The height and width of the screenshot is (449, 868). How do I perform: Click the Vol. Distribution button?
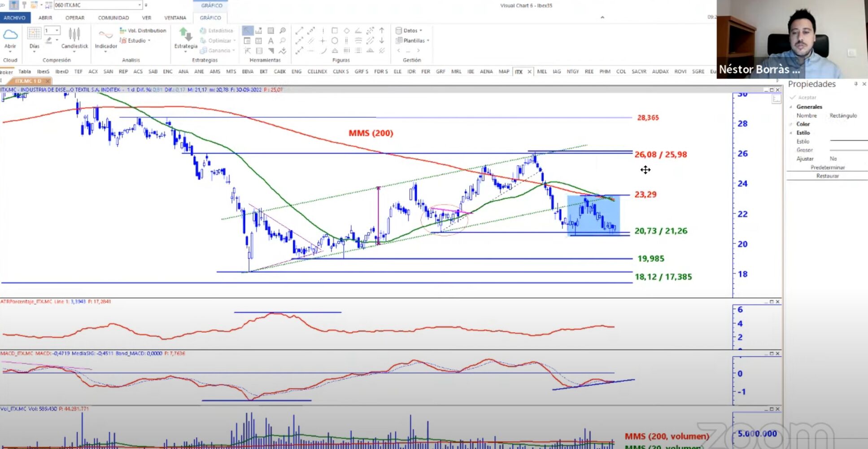pos(143,31)
